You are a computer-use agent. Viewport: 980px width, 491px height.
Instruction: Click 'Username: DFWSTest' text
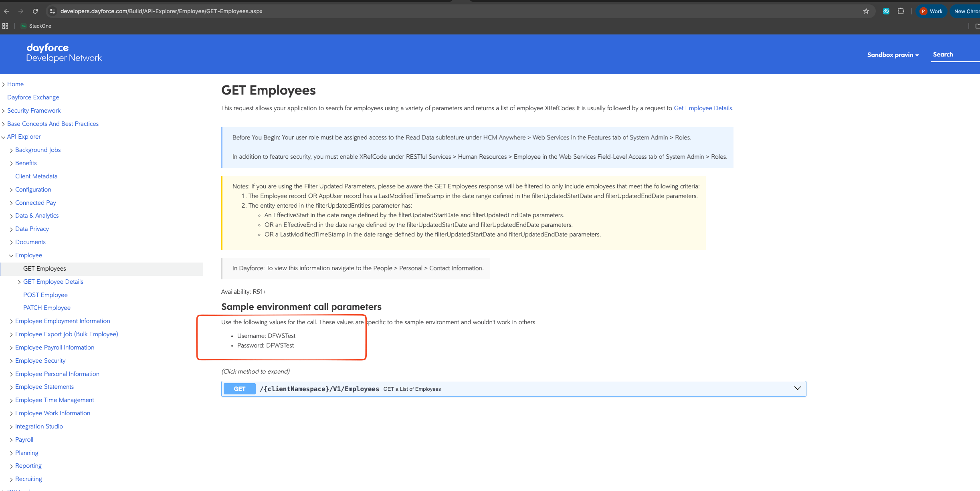tap(266, 336)
